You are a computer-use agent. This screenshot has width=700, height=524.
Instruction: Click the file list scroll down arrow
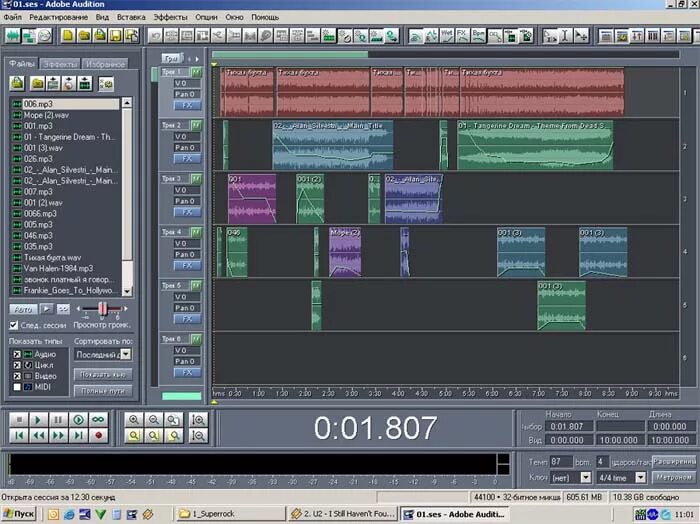pyautogui.click(x=127, y=291)
